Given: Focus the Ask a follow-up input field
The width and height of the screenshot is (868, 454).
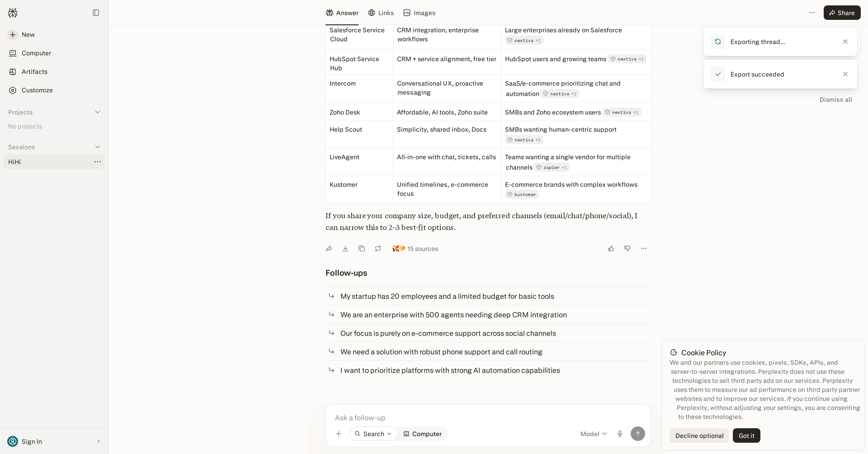Looking at the screenshot, I should point(488,417).
